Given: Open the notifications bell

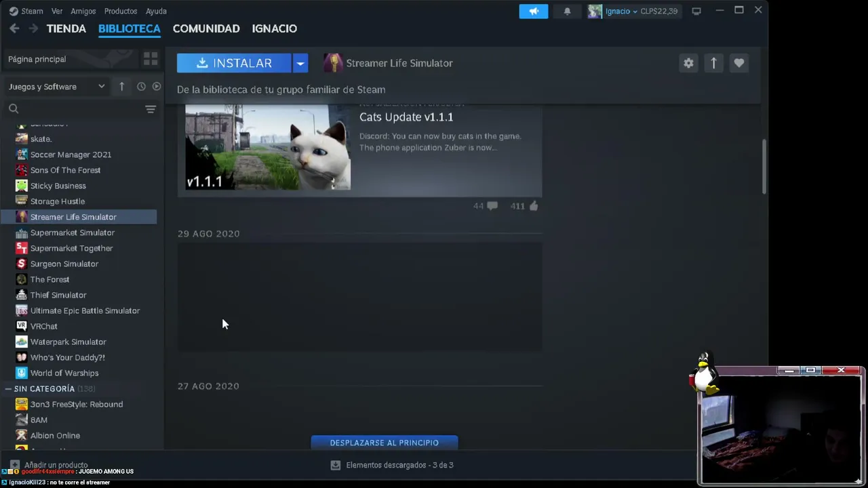Looking at the screenshot, I should pos(567,11).
